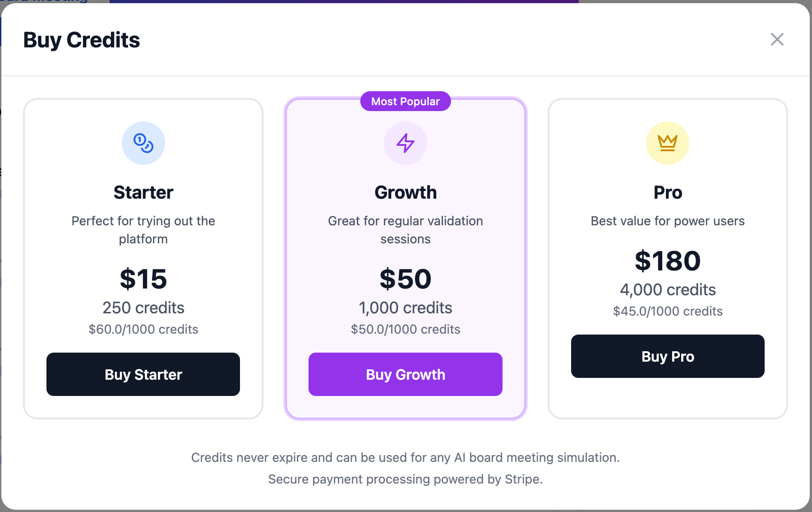Click the $50 Growth price

click(406, 279)
